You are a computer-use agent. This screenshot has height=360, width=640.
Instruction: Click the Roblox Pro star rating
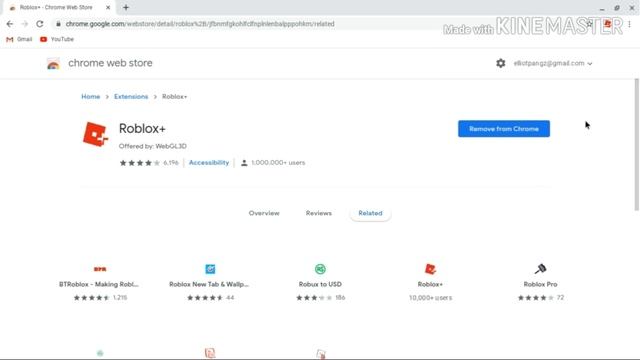(x=536, y=298)
